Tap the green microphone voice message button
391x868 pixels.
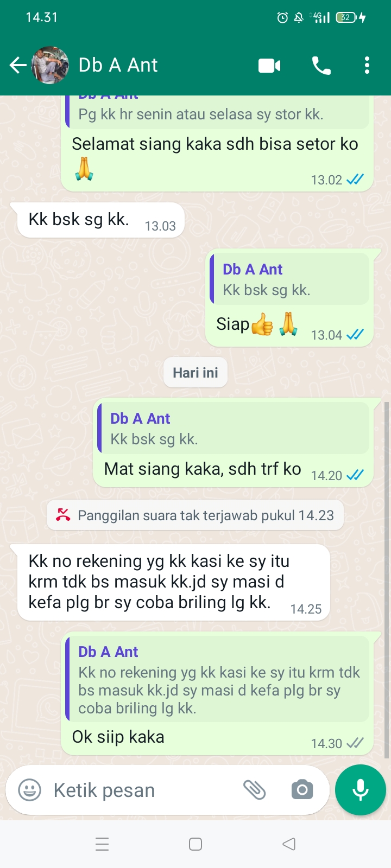click(x=361, y=790)
